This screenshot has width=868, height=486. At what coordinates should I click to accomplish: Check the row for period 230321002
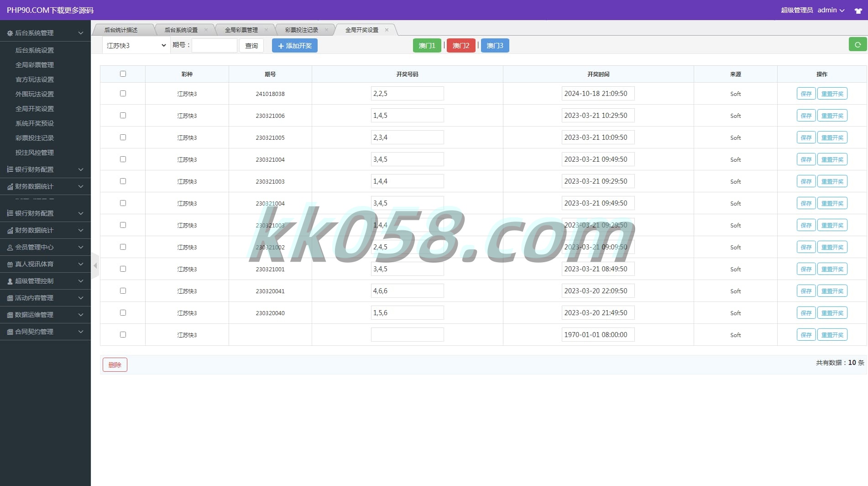[123, 247]
